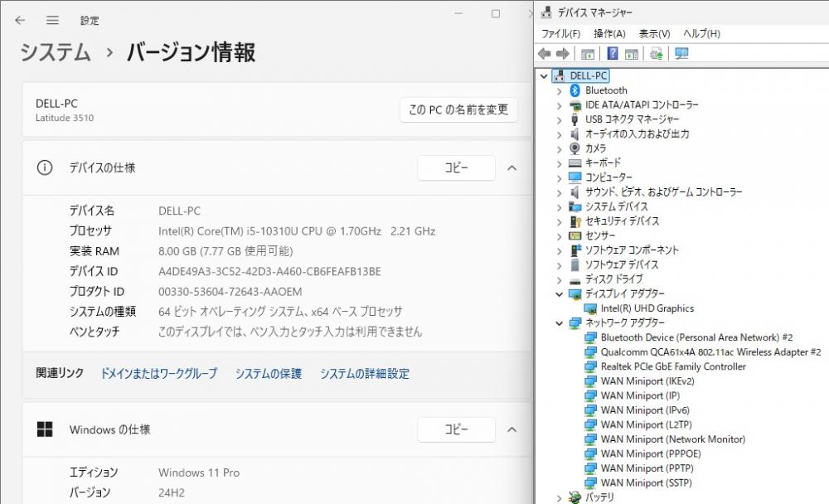This screenshot has width=829, height=504.
Task: Click the info icon beside デバイスの仕様
Action: pyautogui.click(x=45, y=167)
